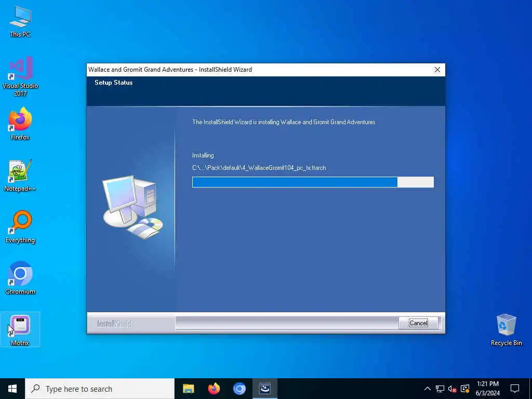Open File Explorer from the taskbar
The height and width of the screenshot is (399, 532).
[188, 389]
